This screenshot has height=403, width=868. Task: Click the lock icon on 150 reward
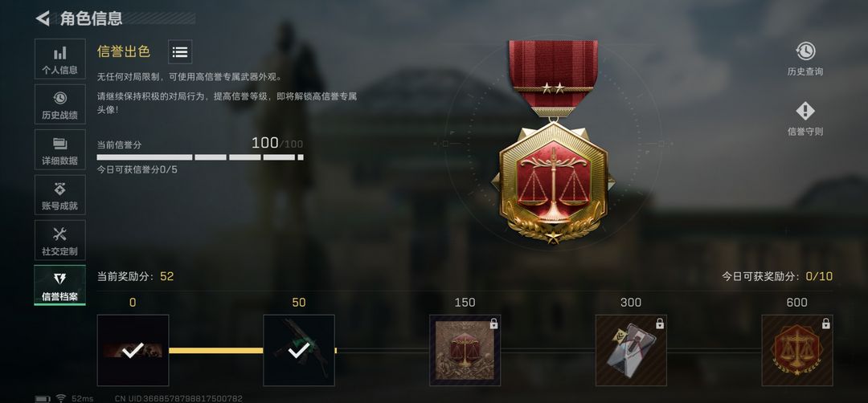(x=493, y=324)
